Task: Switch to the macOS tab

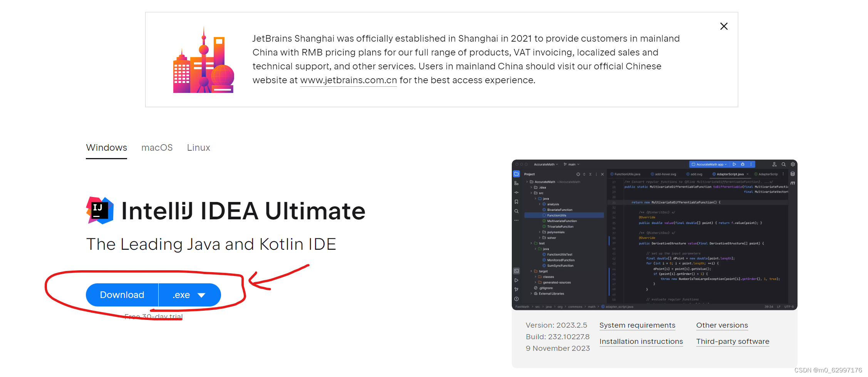Action: (x=157, y=148)
